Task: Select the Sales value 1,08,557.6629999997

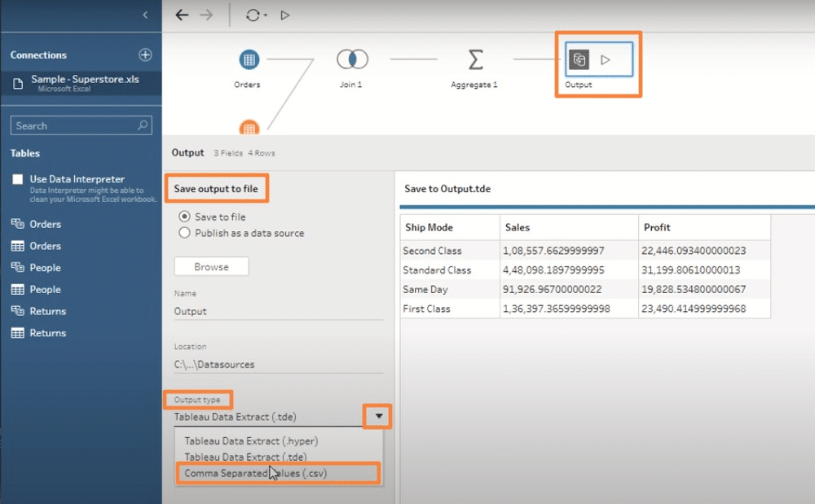Action: pyautogui.click(x=569, y=251)
